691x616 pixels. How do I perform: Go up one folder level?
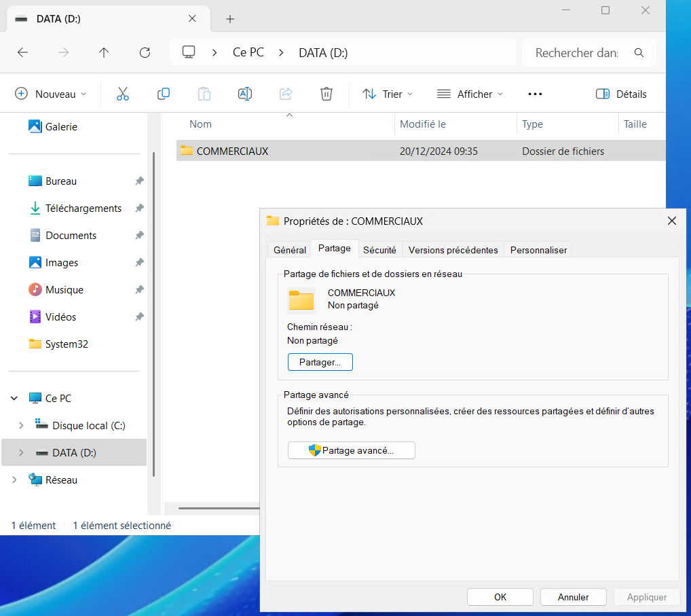(x=104, y=52)
